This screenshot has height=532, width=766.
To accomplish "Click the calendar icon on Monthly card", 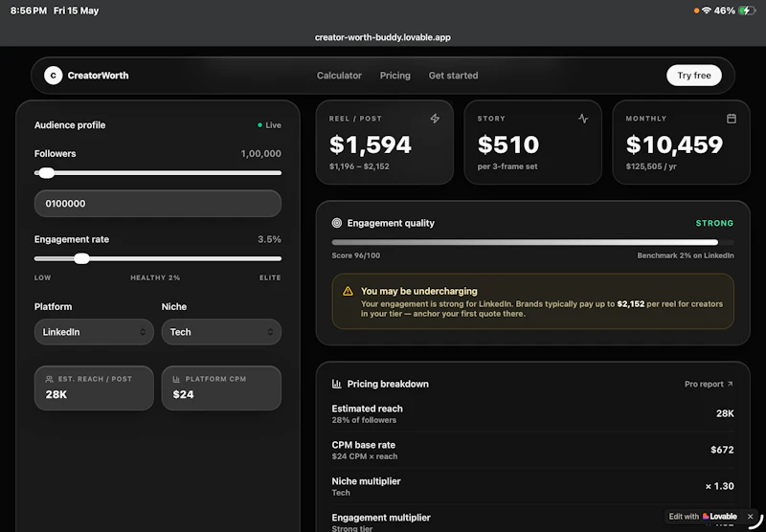I will pyautogui.click(x=732, y=118).
